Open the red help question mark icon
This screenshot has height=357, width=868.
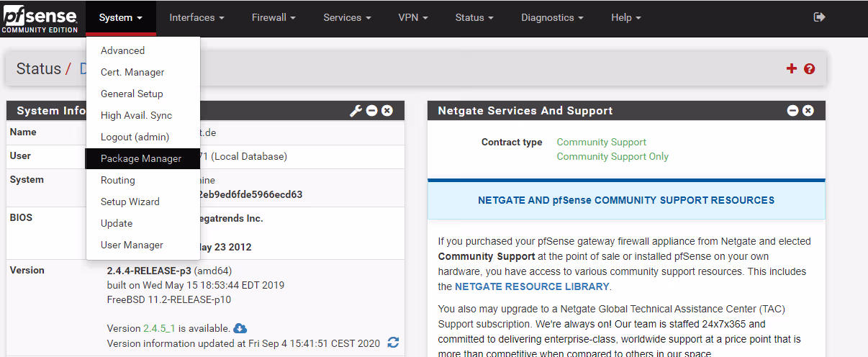[x=810, y=69]
